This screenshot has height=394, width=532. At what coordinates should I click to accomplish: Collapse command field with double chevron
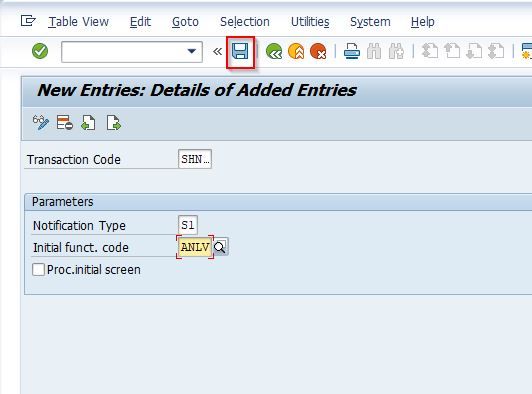pyautogui.click(x=217, y=52)
